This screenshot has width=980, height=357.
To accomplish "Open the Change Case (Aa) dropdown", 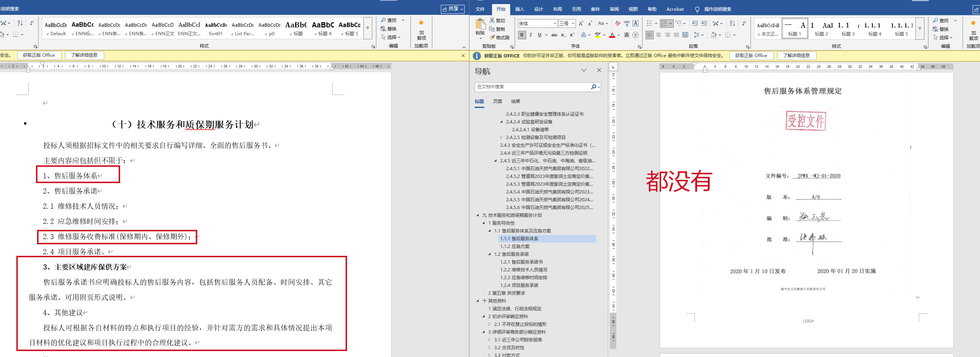I will pyautogui.click(x=603, y=24).
